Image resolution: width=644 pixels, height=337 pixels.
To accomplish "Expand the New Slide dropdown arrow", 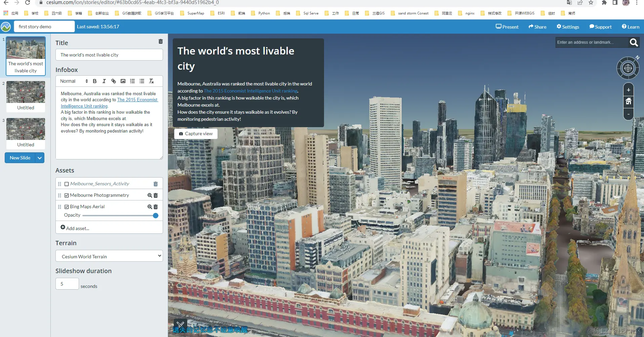I will tap(40, 158).
